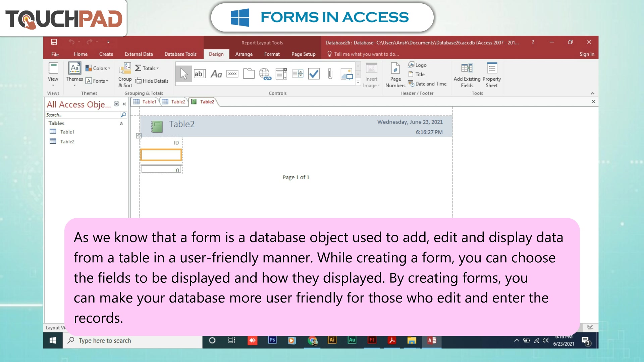The image size is (644, 362).
Task: Select the Arrange ribbon tab
Action: pos(244,54)
